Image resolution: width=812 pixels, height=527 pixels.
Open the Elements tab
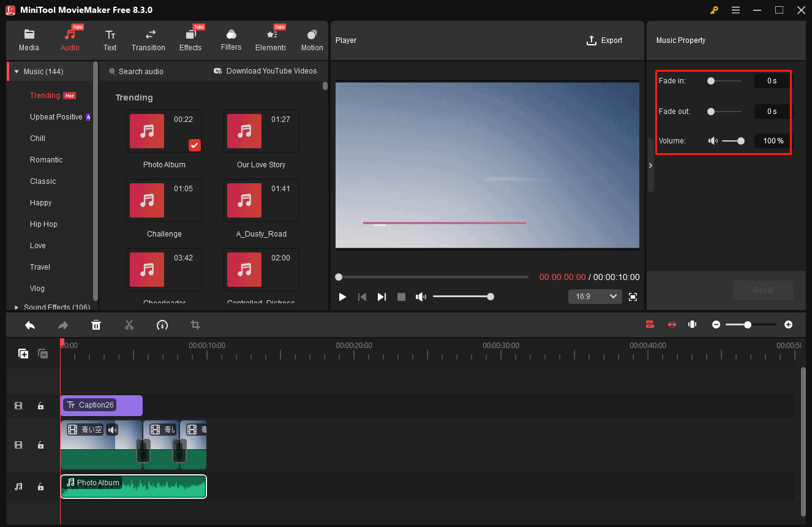pos(271,40)
